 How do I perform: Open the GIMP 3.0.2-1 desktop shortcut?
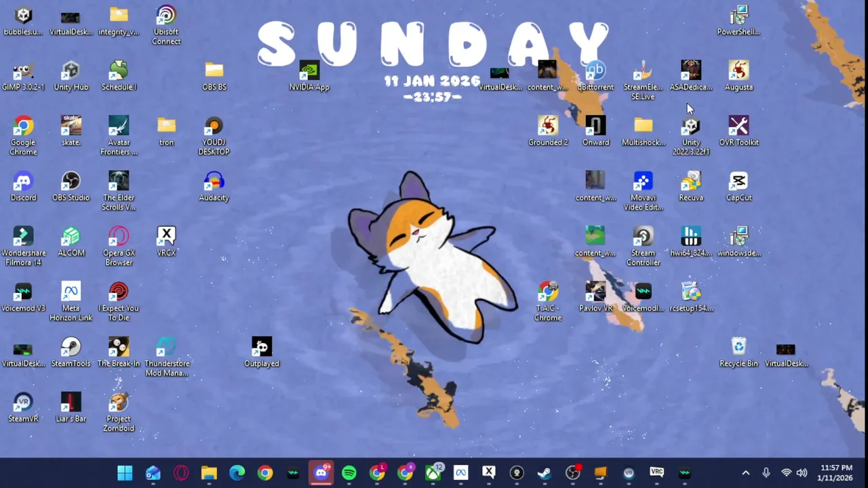(x=23, y=76)
